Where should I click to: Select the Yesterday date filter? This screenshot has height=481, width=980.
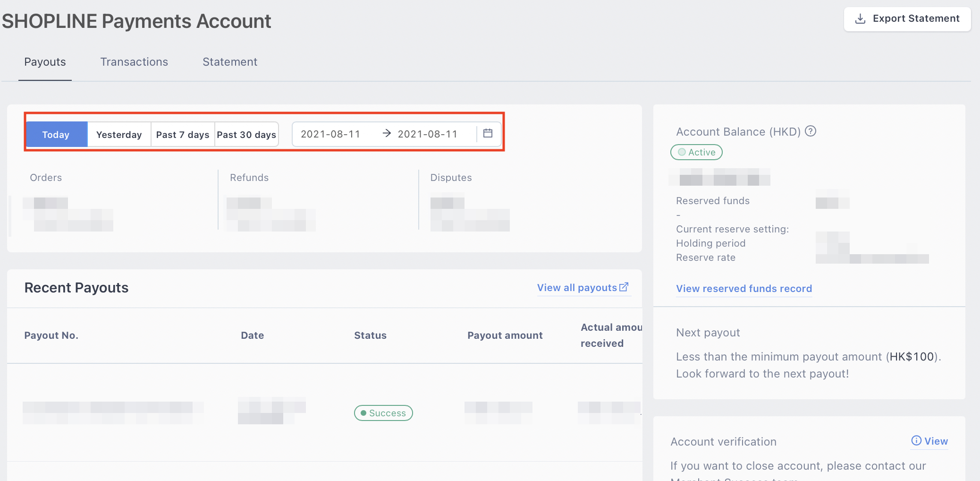point(119,135)
